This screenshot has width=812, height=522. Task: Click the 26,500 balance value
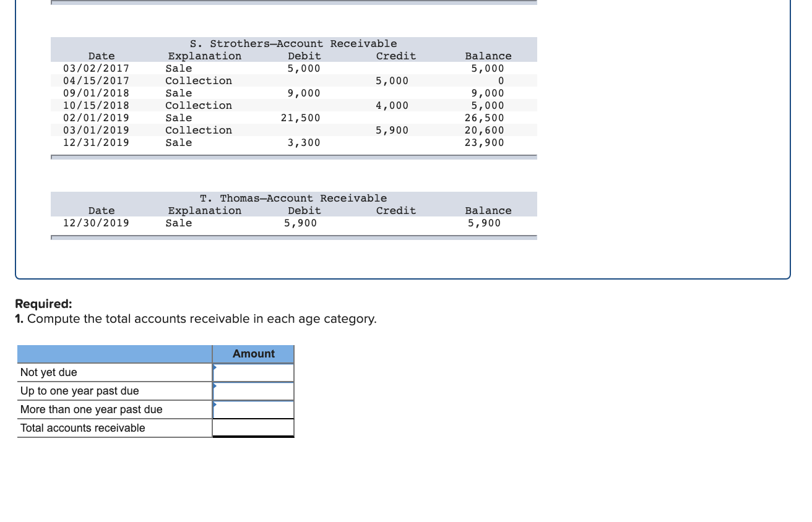coord(485,118)
